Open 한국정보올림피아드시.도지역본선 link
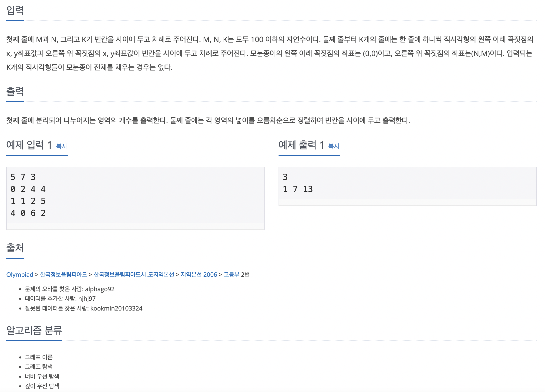This screenshot has height=392, width=545. 134,274
